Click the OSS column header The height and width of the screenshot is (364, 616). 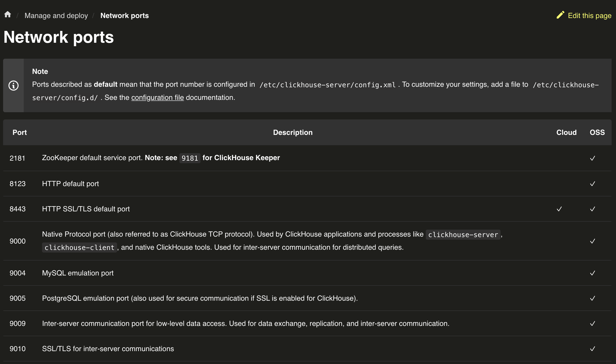pyautogui.click(x=597, y=132)
